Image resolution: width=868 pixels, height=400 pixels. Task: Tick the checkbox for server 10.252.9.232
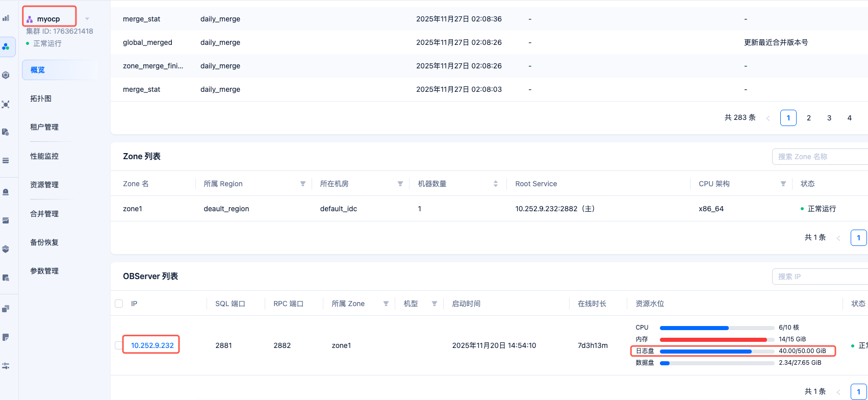119,345
